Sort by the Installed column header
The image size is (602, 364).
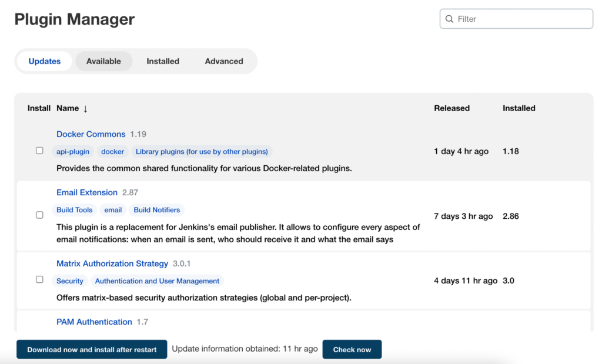pyautogui.click(x=519, y=108)
